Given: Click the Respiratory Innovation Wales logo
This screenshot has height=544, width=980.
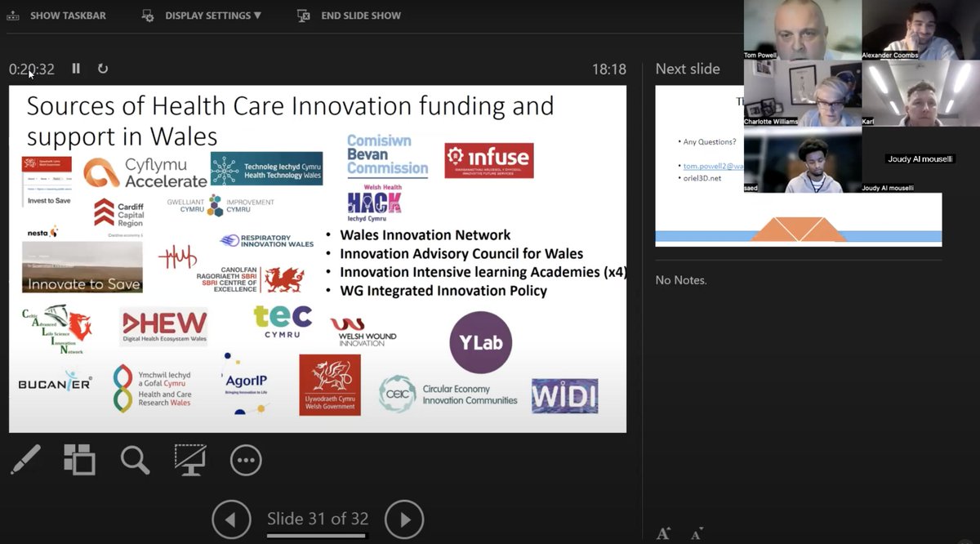Looking at the screenshot, I should (x=266, y=240).
